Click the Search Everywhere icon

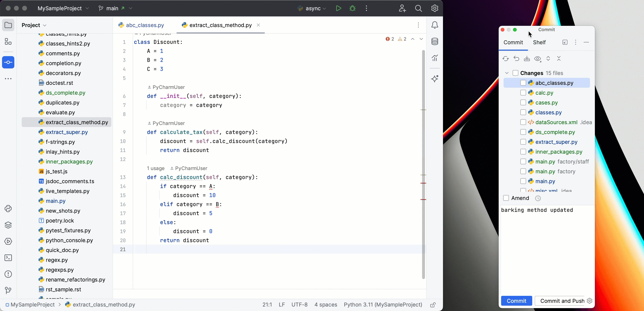418,8
